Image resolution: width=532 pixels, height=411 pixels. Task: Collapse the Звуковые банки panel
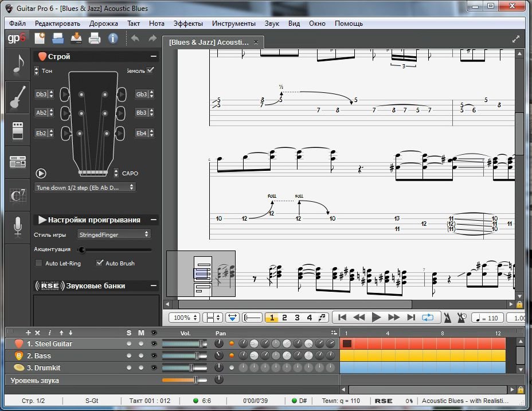pos(154,286)
